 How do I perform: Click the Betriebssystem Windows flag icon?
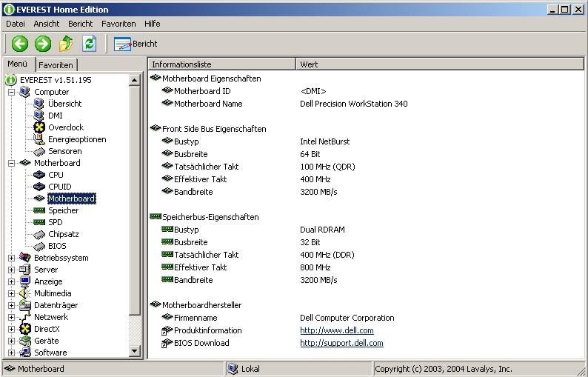point(24,258)
